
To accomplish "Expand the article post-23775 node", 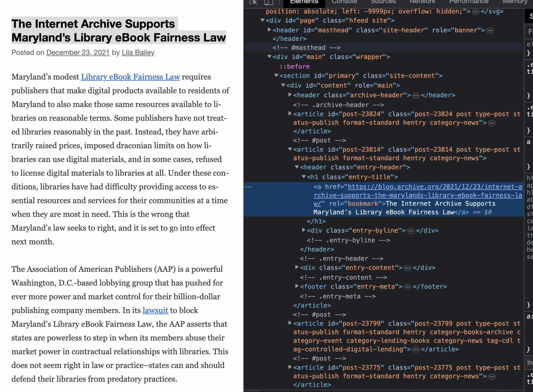I will (290, 367).
